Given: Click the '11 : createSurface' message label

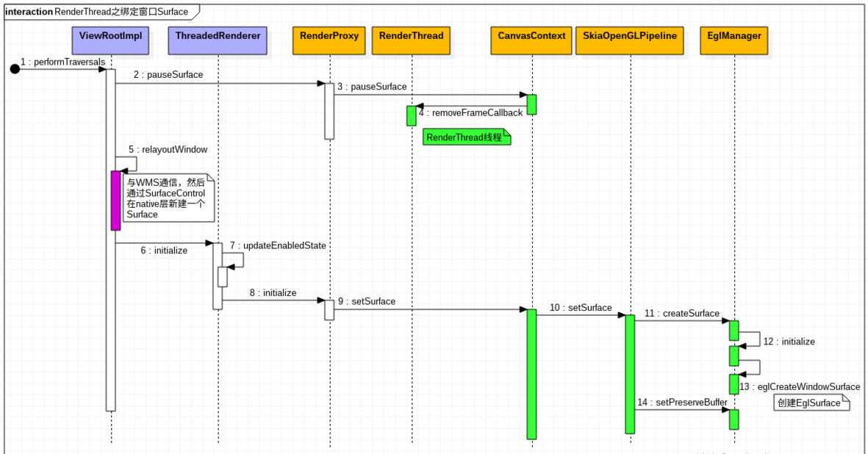Looking at the screenshot, I should [682, 314].
